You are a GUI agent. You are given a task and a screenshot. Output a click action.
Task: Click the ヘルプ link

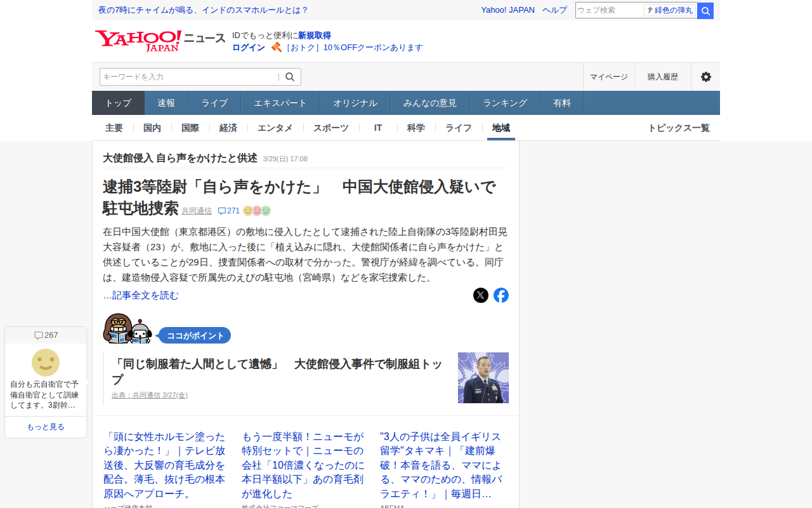pos(554,10)
